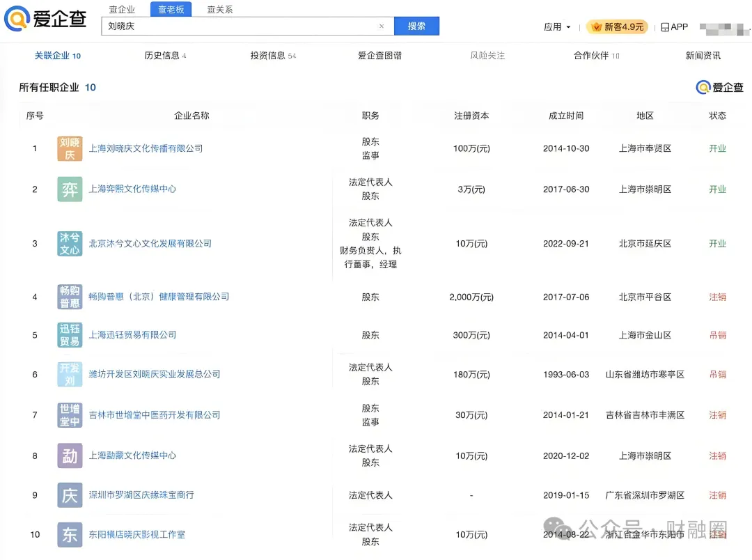
Task: Open 上海刘晓庆文化传播有限公司 company link
Action: pos(146,149)
